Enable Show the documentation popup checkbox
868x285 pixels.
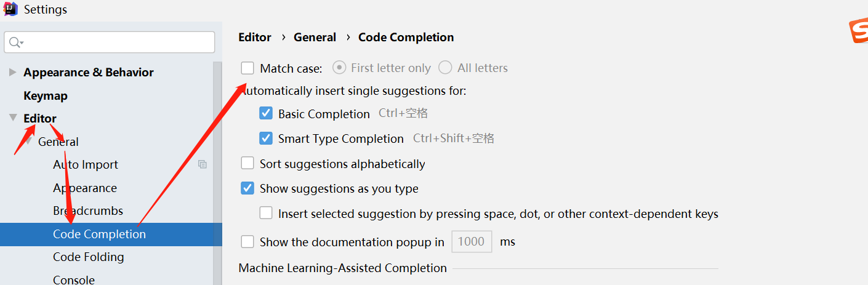247,242
